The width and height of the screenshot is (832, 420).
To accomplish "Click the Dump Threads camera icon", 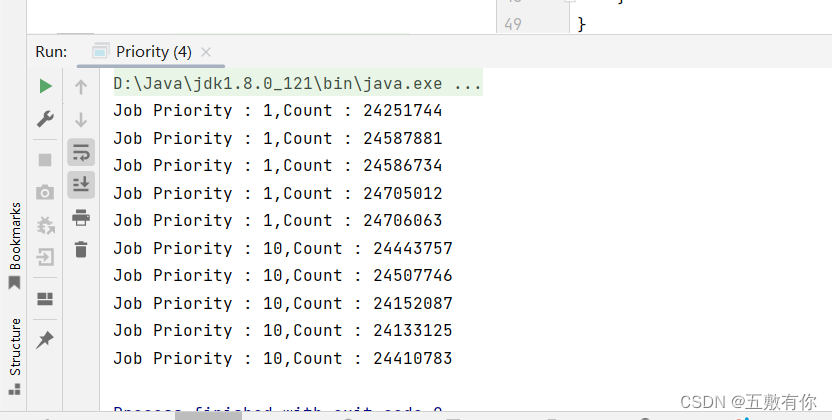I will (x=45, y=192).
